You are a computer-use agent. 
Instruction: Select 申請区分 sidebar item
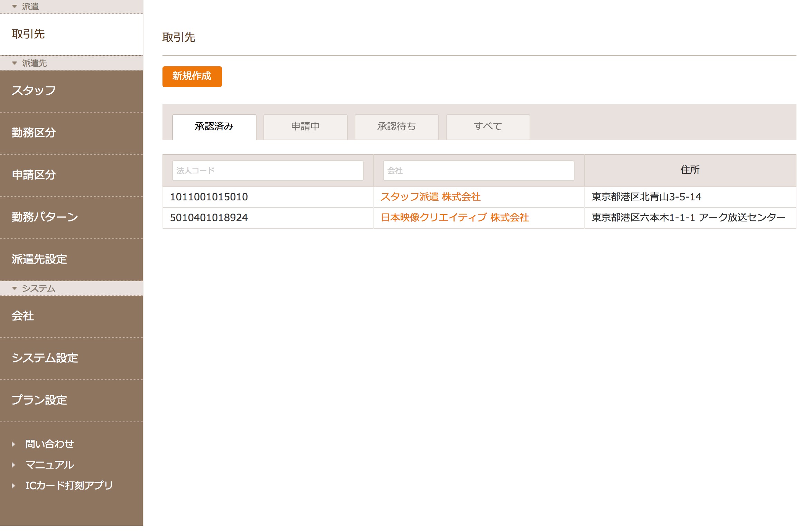(x=72, y=175)
